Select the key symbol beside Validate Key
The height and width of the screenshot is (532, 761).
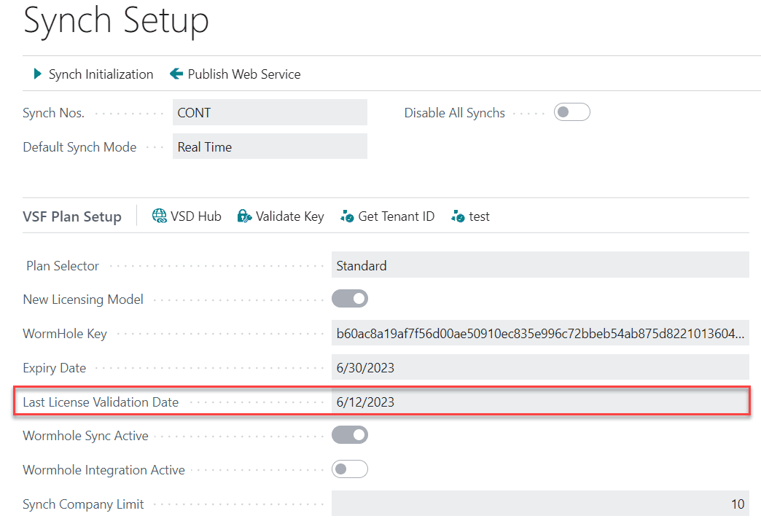coord(244,216)
